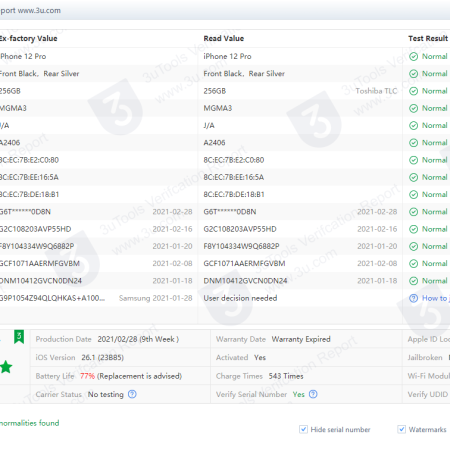Toggle Hide serial number checkbox
The height and width of the screenshot is (450, 450).
coord(303,429)
